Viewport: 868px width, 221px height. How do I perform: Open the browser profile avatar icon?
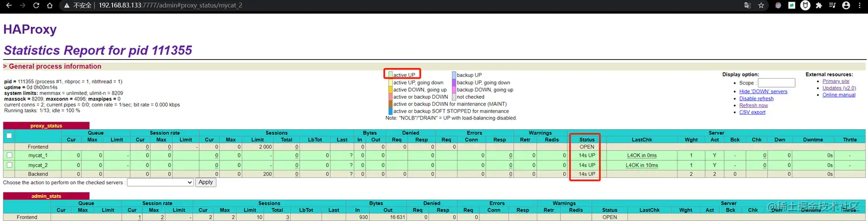click(x=846, y=5)
